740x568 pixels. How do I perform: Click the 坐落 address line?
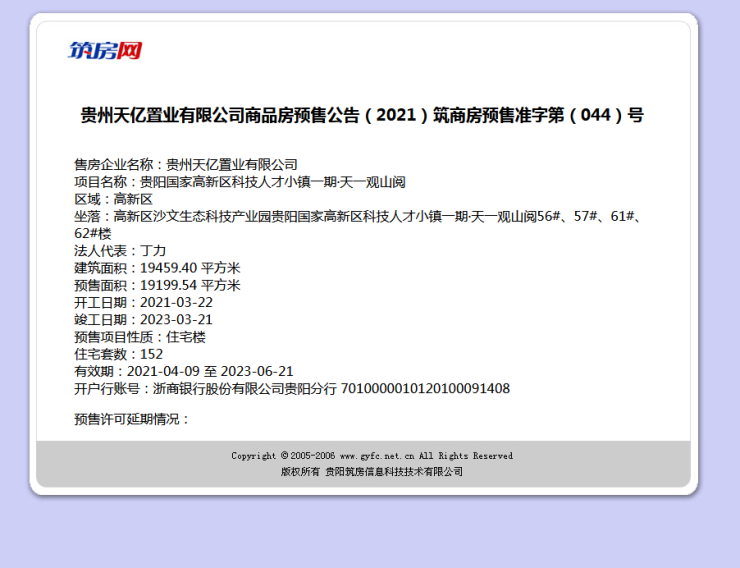coord(359,217)
